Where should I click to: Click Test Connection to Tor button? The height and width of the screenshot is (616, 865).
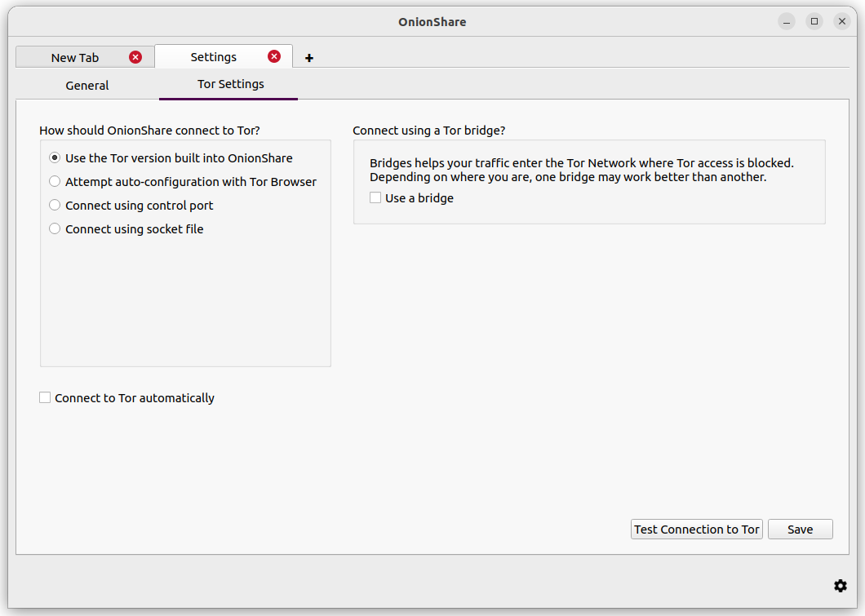click(697, 530)
